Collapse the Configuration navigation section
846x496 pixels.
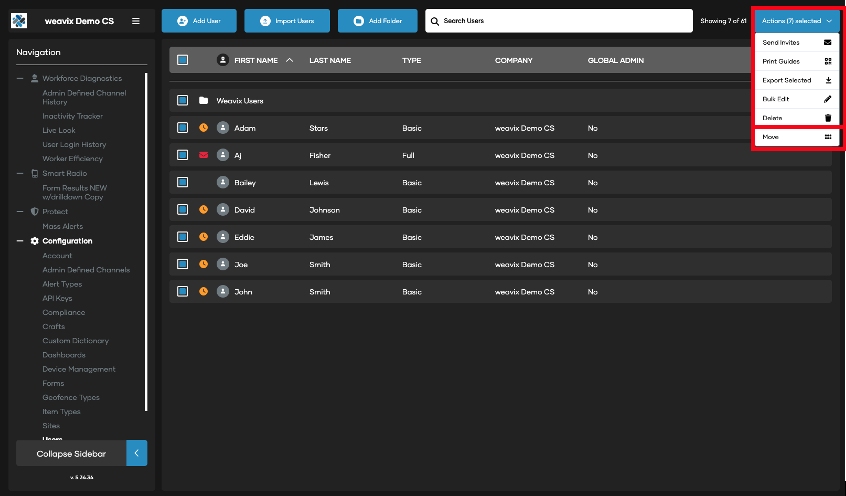(20, 241)
